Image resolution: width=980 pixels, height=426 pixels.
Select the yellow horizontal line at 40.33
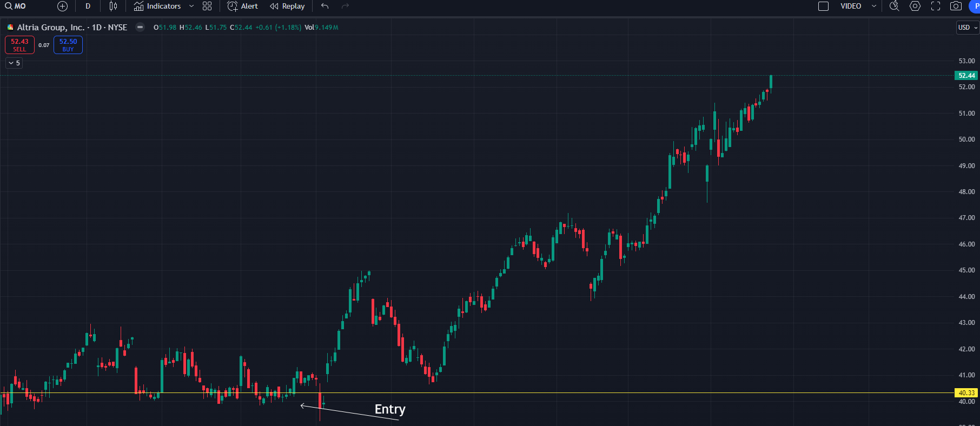pos(476,392)
